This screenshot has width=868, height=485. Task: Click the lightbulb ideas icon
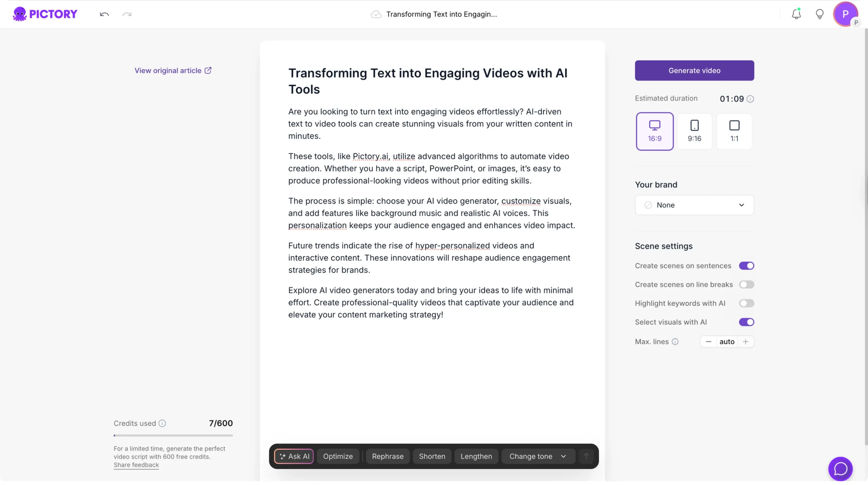pos(820,14)
